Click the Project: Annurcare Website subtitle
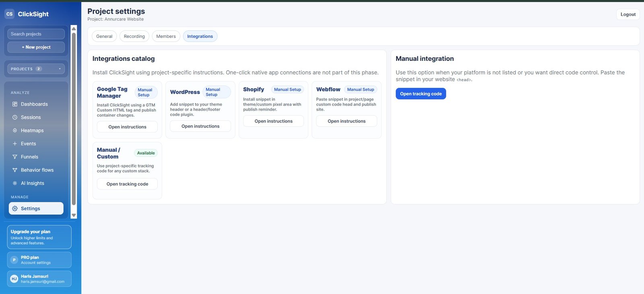Screen dimensions: 644x294 pos(116,19)
